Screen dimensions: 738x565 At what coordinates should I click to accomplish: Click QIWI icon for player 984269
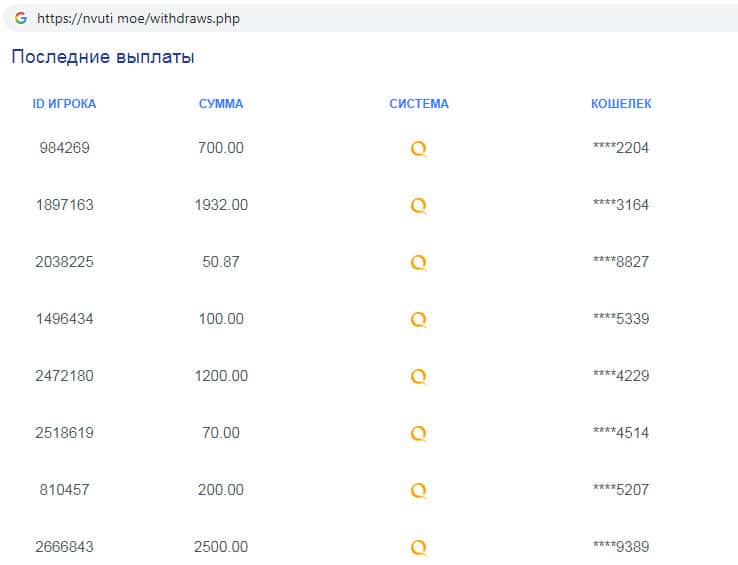coord(419,149)
